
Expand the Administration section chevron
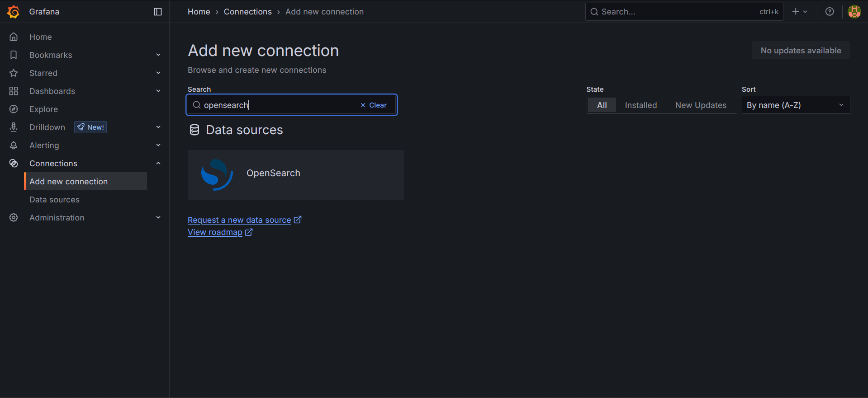coord(158,218)
